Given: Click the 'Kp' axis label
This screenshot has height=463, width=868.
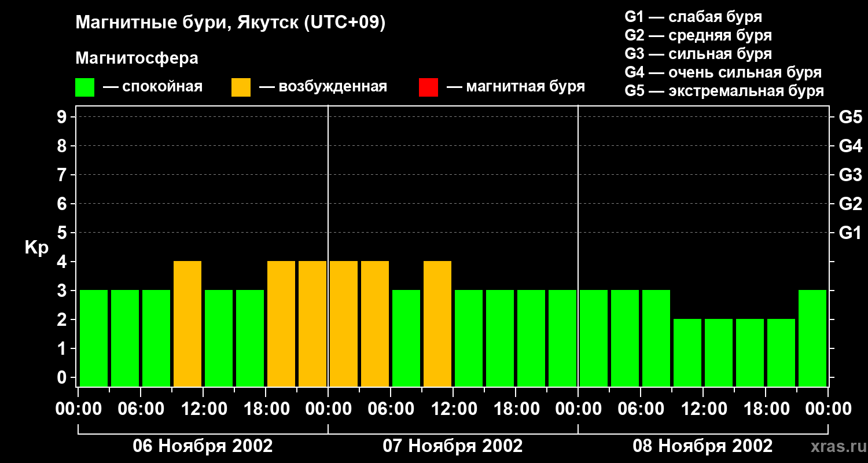Looking at the screenshot, I should click(36, 248).
